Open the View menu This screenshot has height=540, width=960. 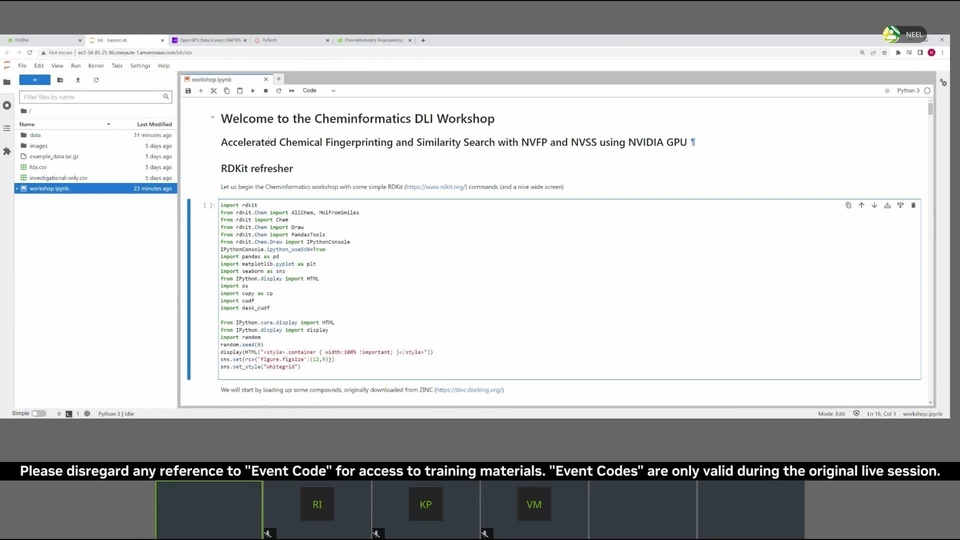57,66
